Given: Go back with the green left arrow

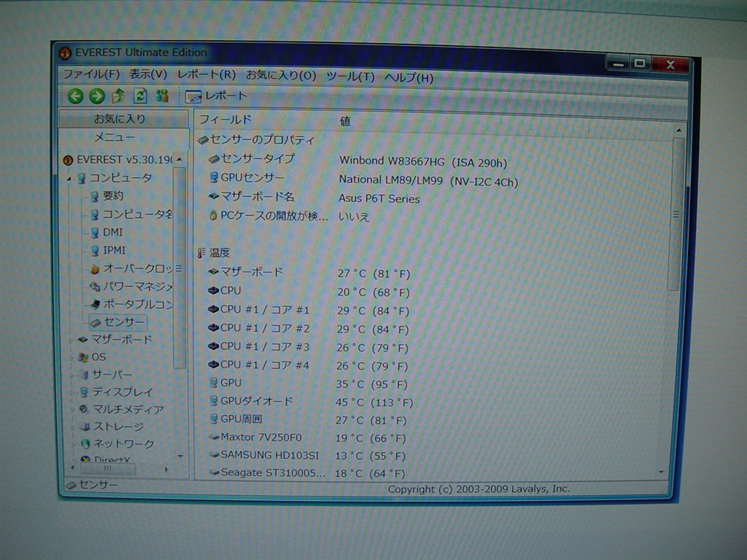Looking at the screenshot, I should pyautogui.click(x=75, y=97).
